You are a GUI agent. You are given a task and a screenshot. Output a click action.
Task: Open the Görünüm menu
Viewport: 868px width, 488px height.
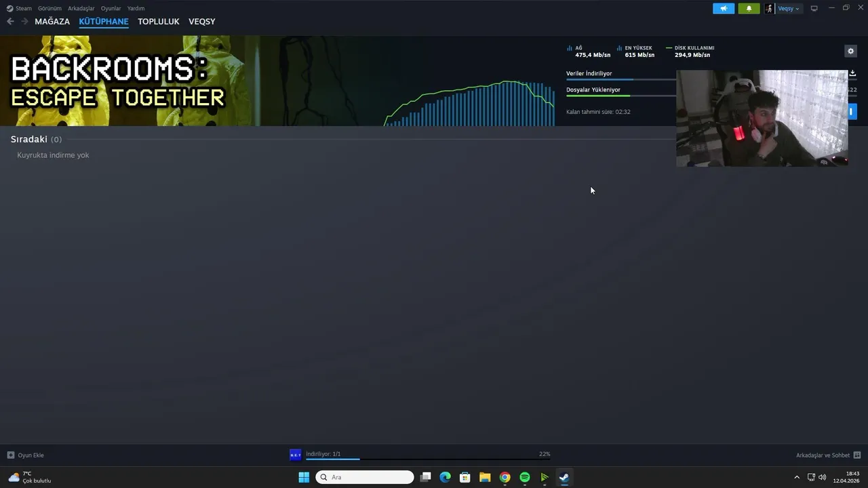coord(50,8)
